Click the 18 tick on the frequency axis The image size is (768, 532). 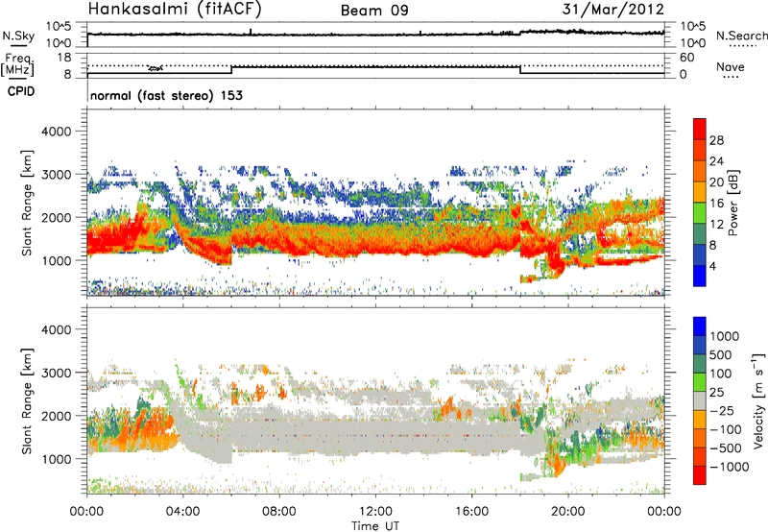(63, 57)
